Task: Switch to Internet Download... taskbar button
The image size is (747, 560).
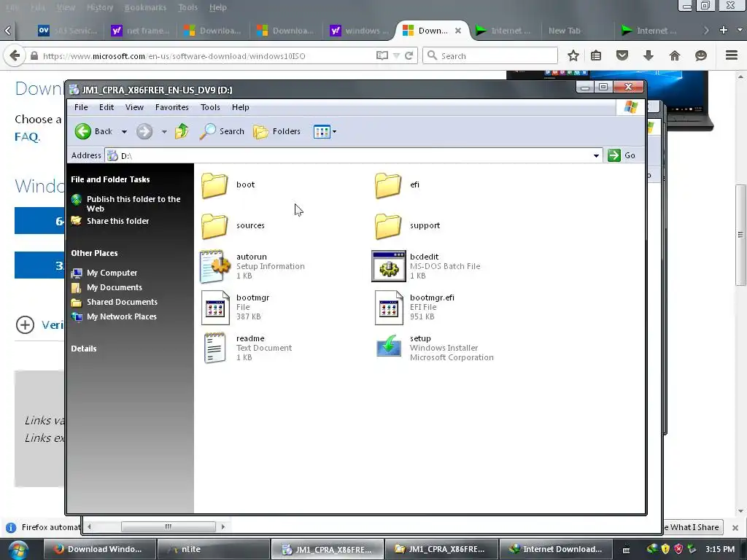Action: [555, 549]
